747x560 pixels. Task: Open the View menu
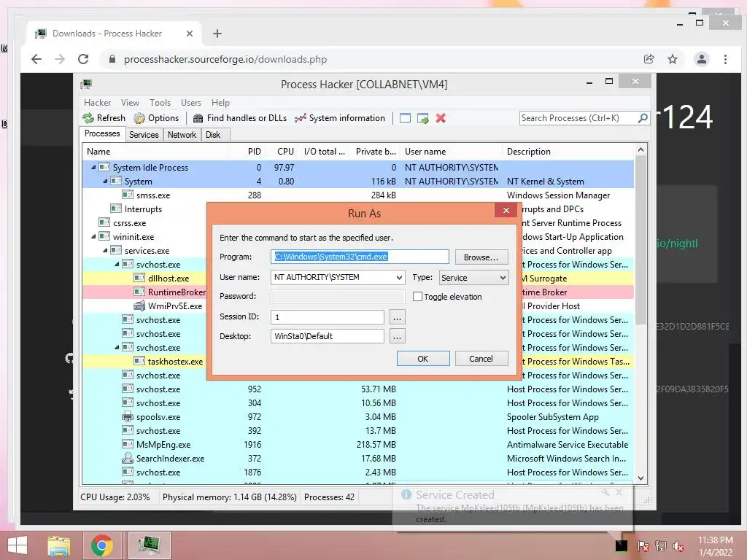point(130,102)
